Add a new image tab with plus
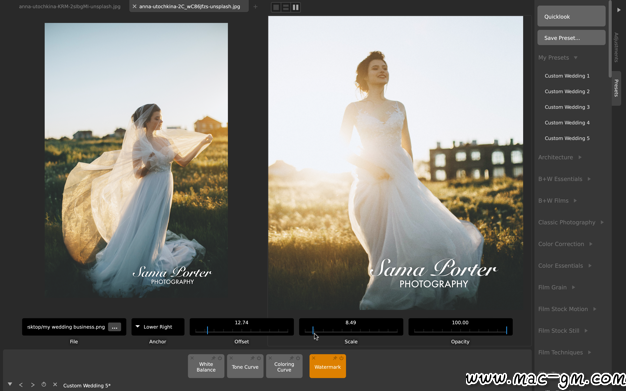The height and width of the screenshot is (391, 626). pyautogui.click(x=256, y=6)
